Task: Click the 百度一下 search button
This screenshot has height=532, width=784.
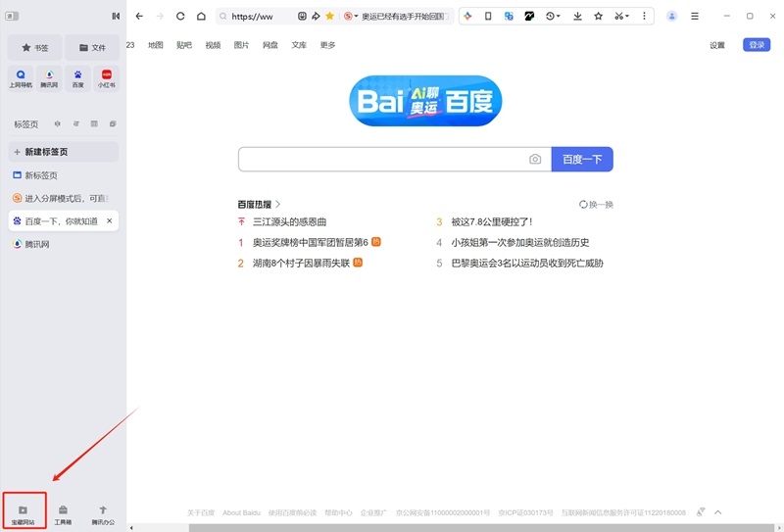Action: [x=582, y=159]
